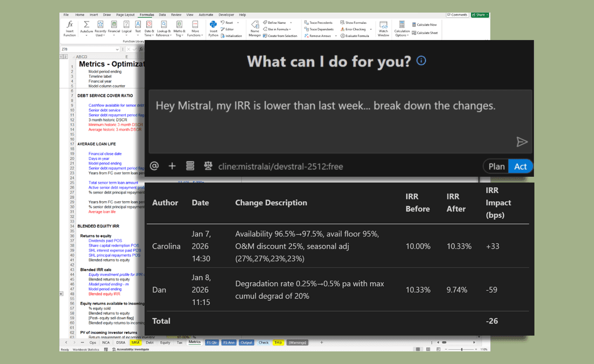
Task: Click into the chat message input box
Action: (x=340, y=121)
